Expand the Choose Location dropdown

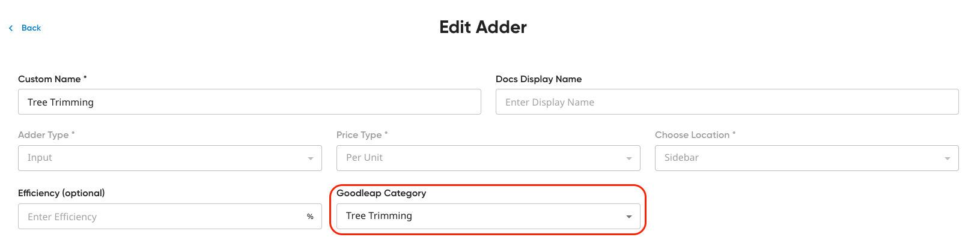(807, 158)
